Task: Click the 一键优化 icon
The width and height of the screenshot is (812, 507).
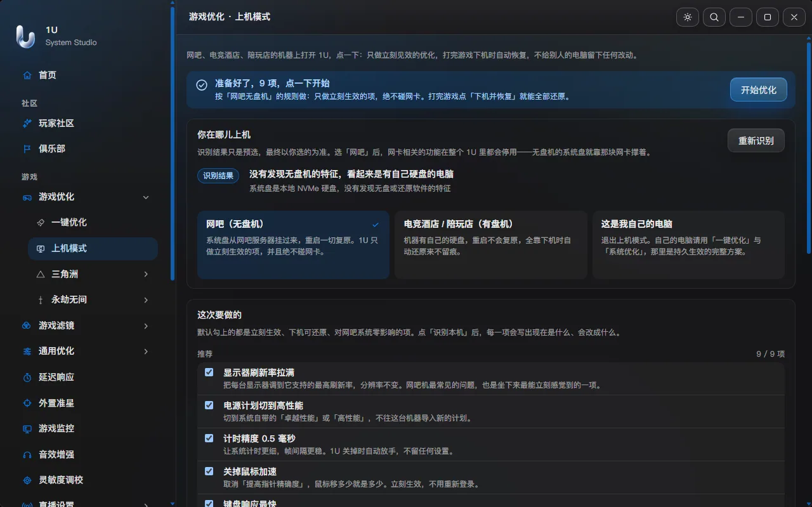Action: [41, 223]
